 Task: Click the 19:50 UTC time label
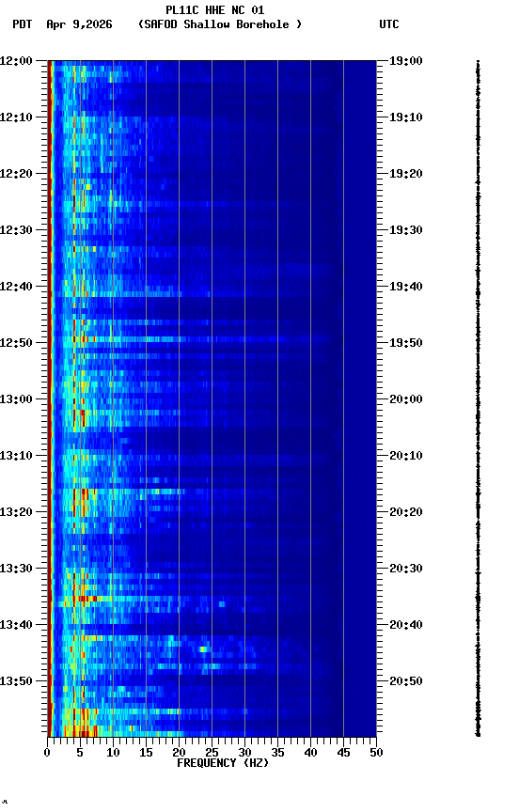(x=406, y=343)
